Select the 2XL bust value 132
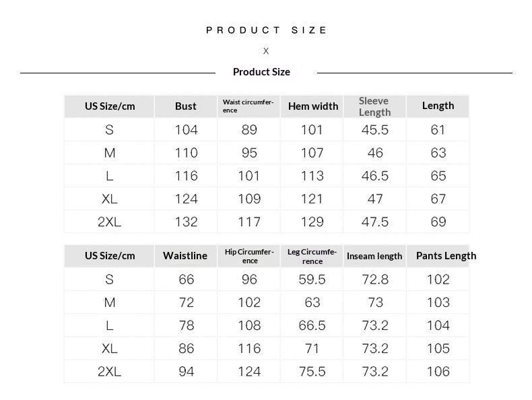This screenshot has height=400, width=532. pyautogui.click(x=186, y=222)
